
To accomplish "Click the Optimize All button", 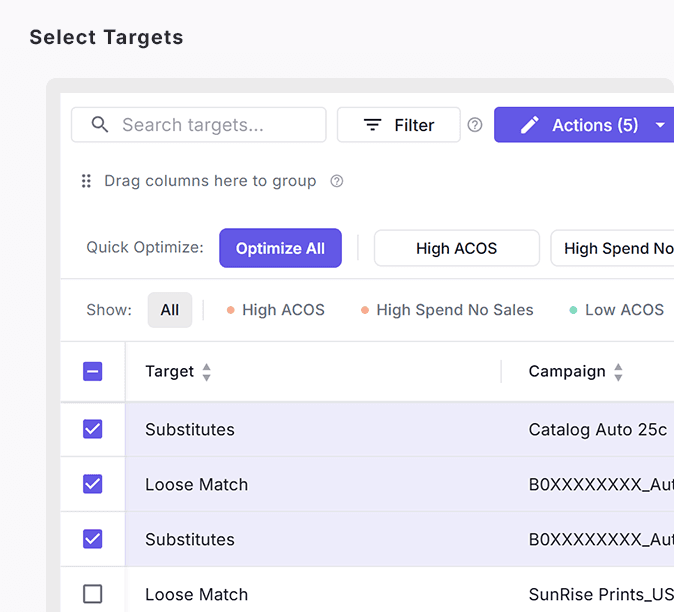I will pyautogui.click(x=280, y=249).
